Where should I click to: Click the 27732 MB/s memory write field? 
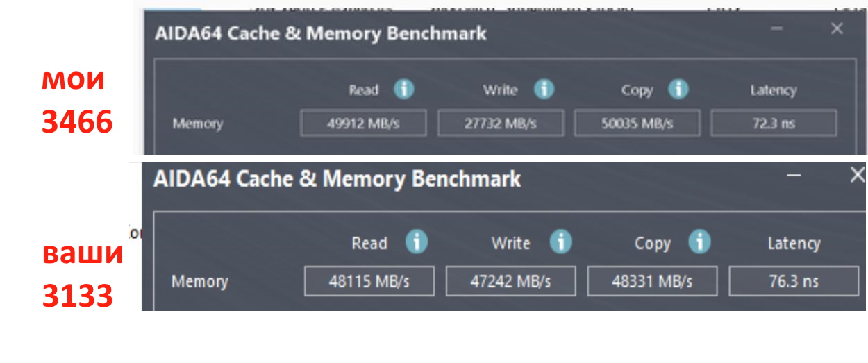[499, 124]
